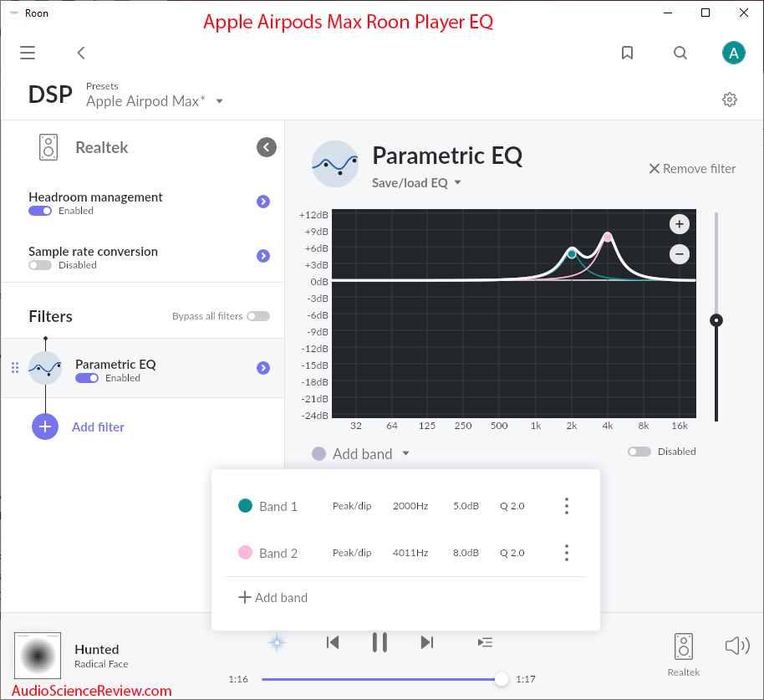Click the blue plus add filter button
Screen dimensions: 764x700
point(45,427)
